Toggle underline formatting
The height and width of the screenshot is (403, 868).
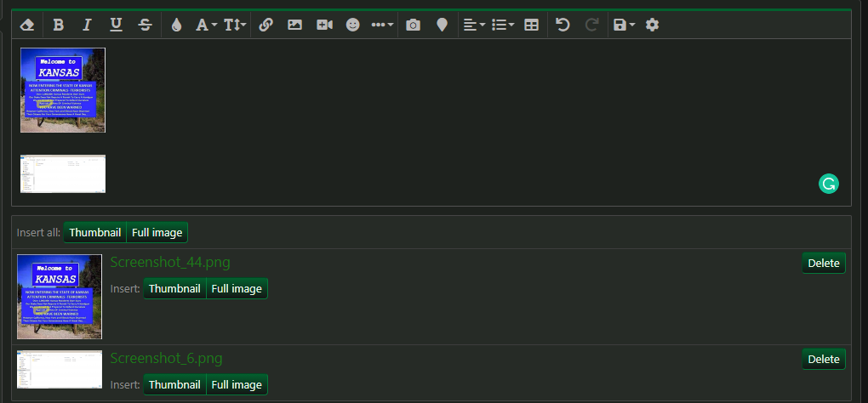(116, 25)
